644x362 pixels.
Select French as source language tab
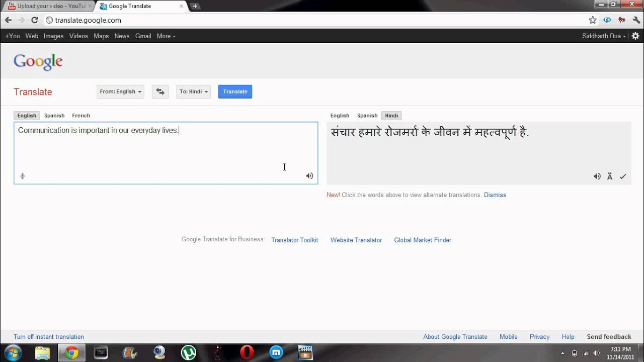(x=81, y=116)
